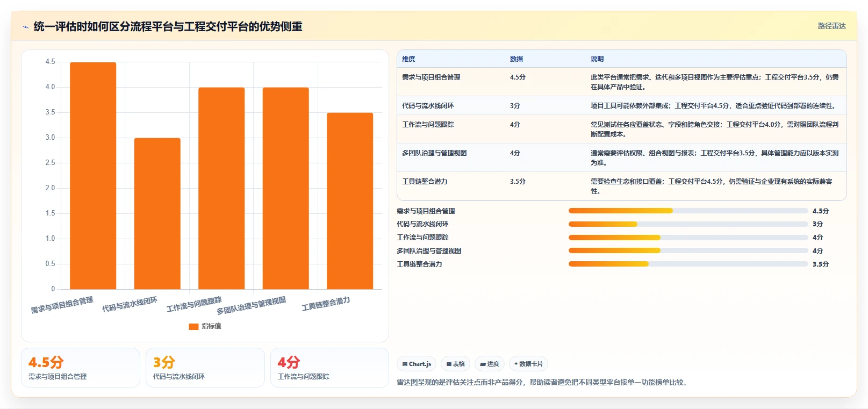Open the 4.5分 需求与项目组合管理 data card
Screen dimensions: 868x409
81,368
